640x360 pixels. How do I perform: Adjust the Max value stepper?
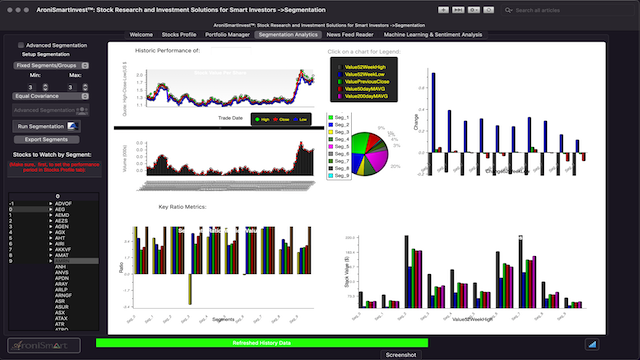click(x=85, y=87)
